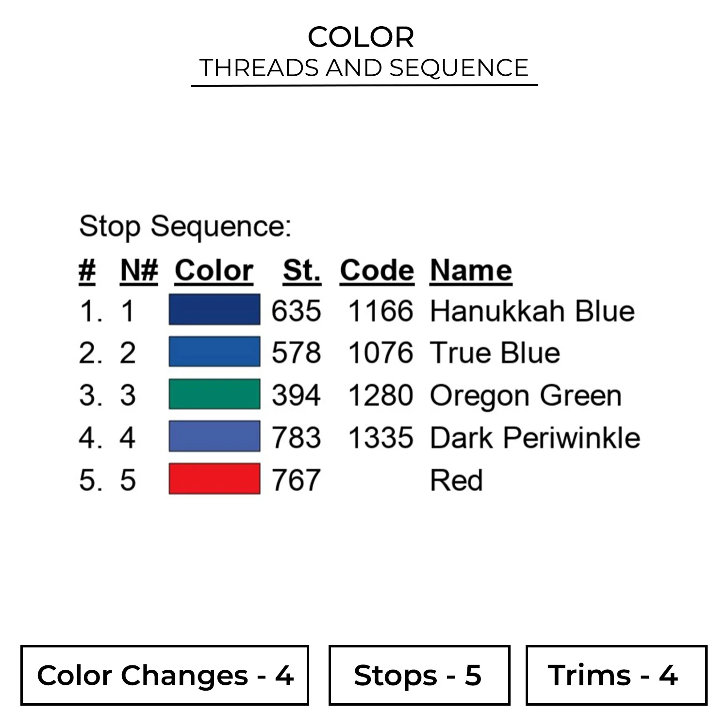Click the Stop Sequence label
728x728 pixels.
(185, 226)
